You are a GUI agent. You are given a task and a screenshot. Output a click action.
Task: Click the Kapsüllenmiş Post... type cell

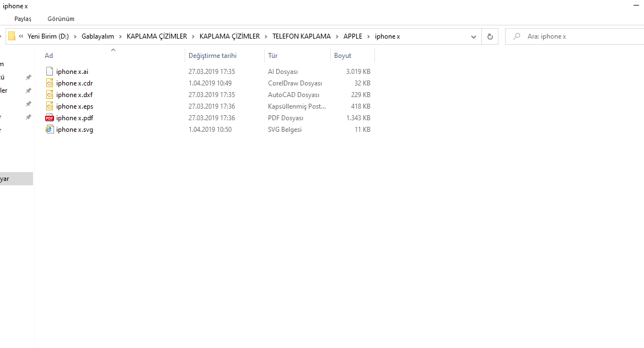(297, 106)
